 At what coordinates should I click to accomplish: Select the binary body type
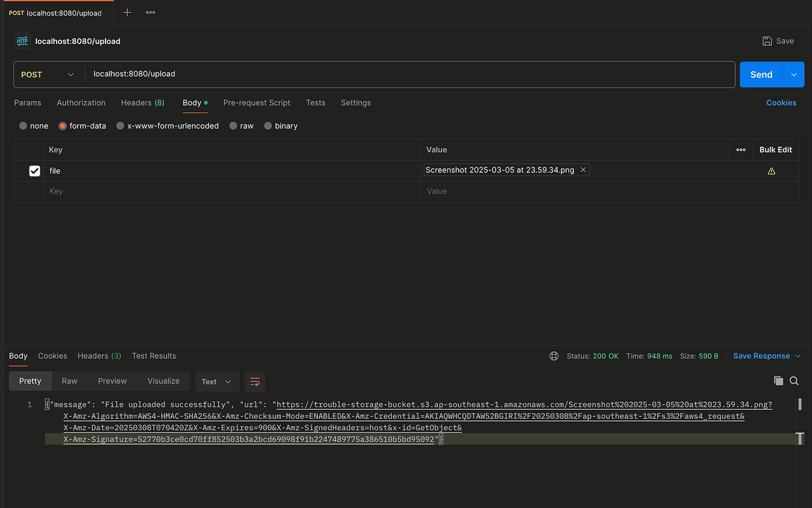281,126
